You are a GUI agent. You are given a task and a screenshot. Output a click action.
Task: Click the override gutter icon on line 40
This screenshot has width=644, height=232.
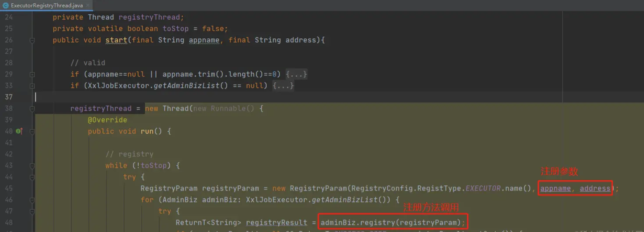(x=19, y=131)
